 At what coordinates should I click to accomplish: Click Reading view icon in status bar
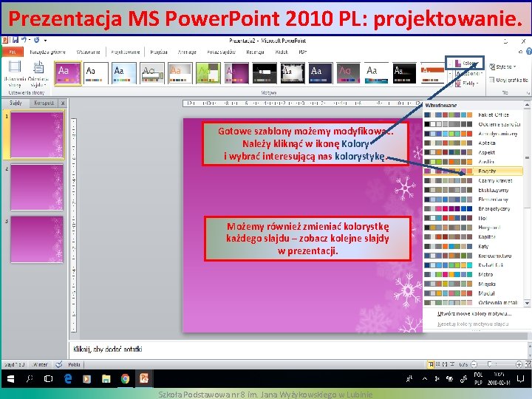click(x=445, y=364)
